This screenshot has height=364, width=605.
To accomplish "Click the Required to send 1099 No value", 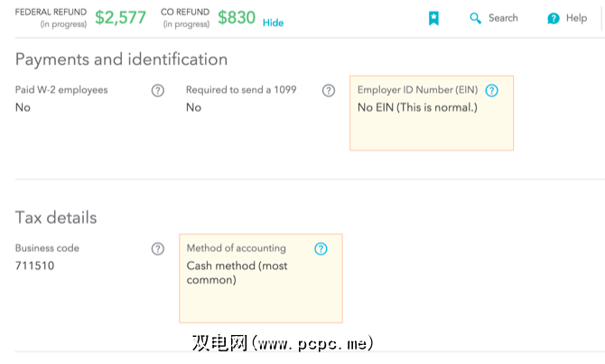I will 193,107.
